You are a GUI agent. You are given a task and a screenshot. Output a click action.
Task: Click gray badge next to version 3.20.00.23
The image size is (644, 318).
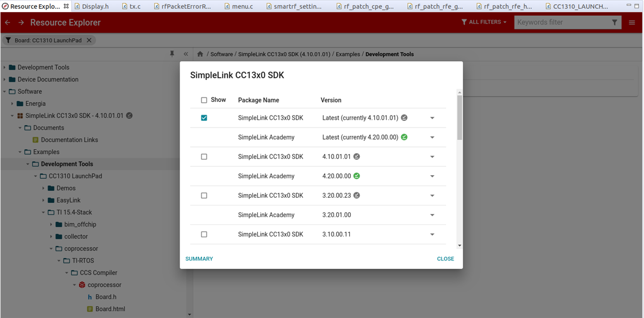357,195
